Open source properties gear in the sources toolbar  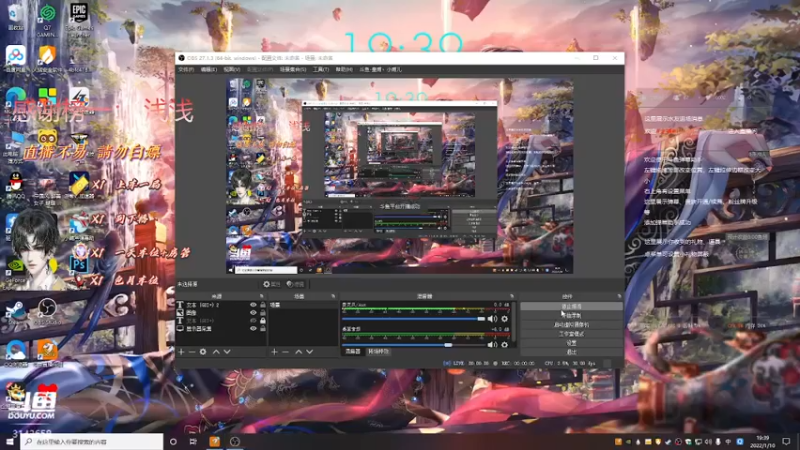203,352
